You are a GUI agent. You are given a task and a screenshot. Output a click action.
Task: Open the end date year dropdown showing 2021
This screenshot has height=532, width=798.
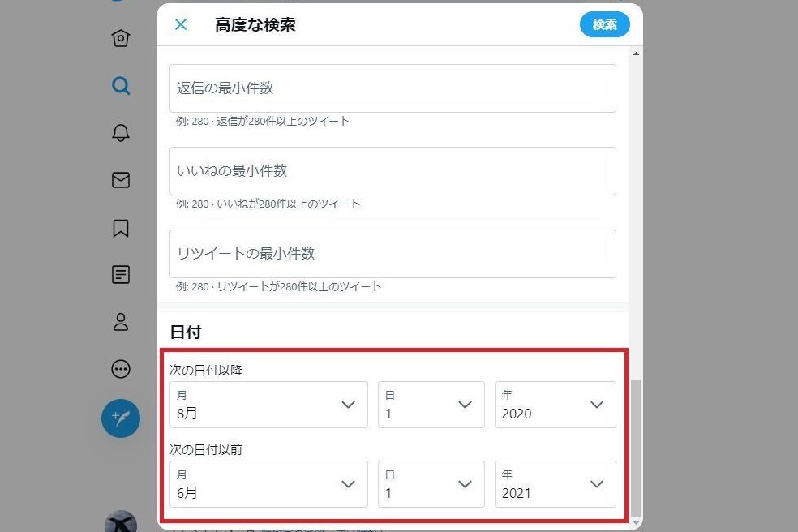[x=555, y=484]
